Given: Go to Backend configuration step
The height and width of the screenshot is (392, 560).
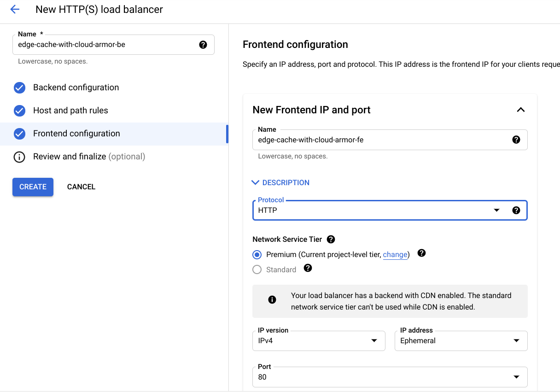Looking at the screenshot, I should (76, 88).
